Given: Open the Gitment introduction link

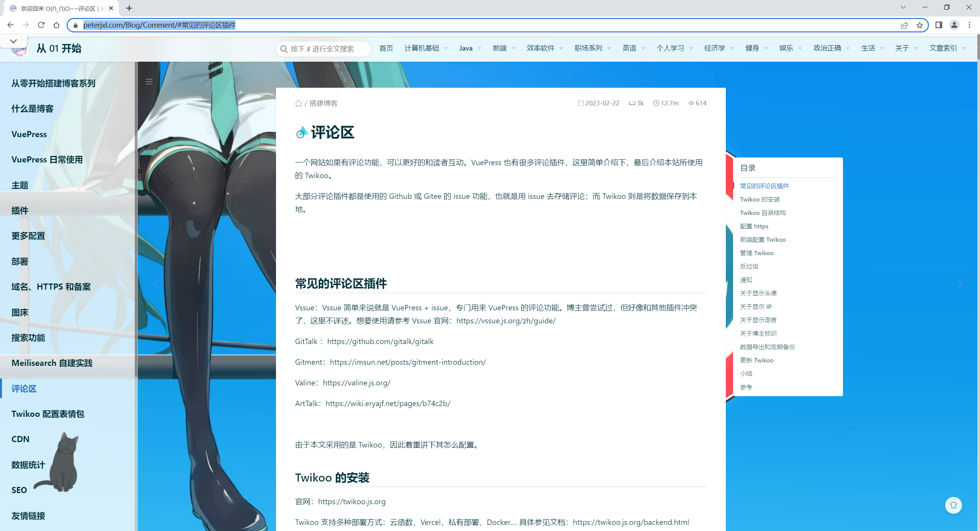Looking at the screenshot, I should 408,362.
